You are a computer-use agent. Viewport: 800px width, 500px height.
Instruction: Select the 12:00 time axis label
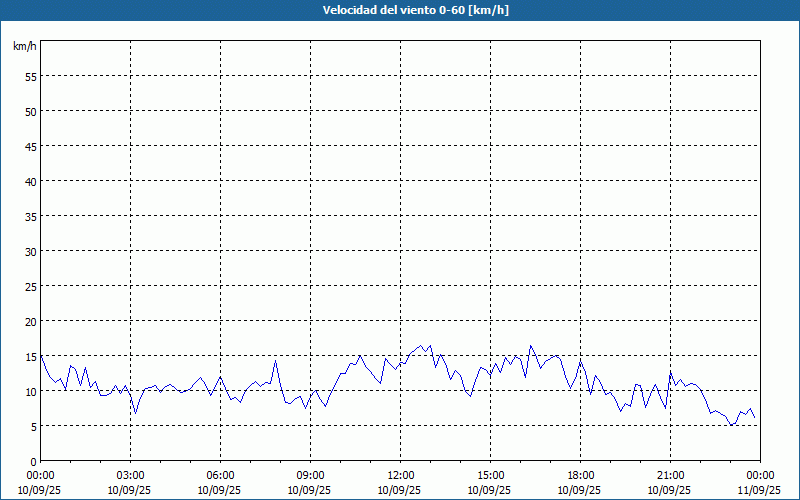click(400, 475)
